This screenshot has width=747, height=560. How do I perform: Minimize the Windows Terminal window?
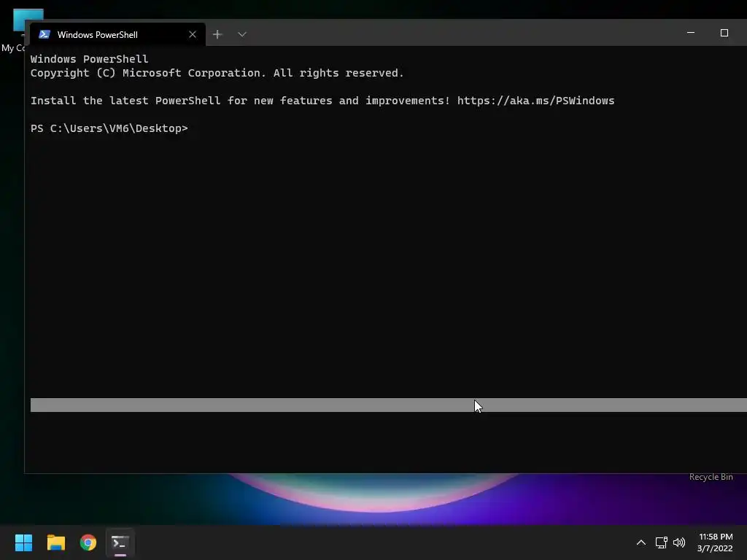[x=691, y=33]
